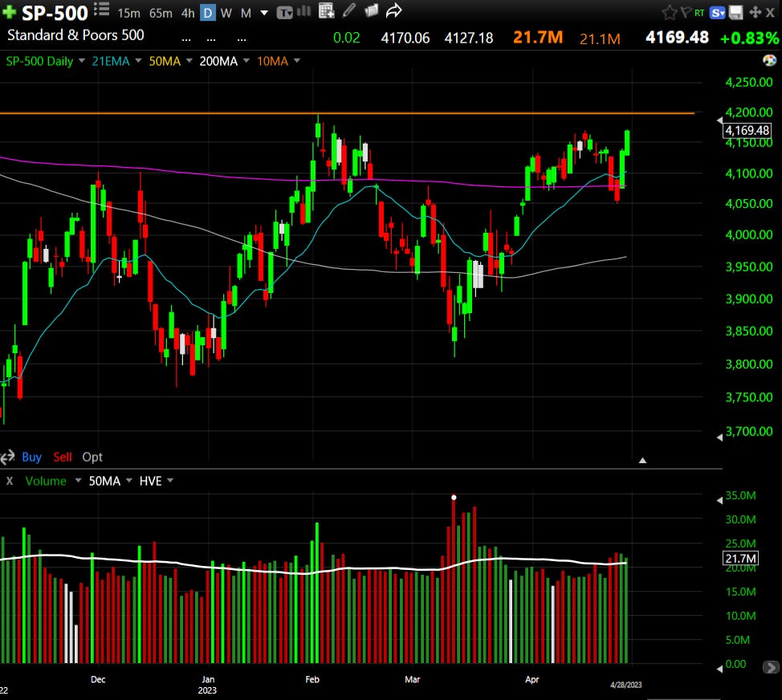Image resolution: width=782 pixels, height=700 pixels.
Task: Open the blue S layout dropdown
Action: click(x=718, y=13)
